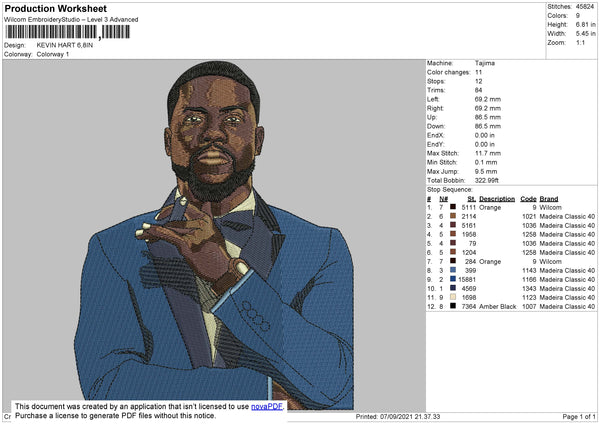Viewport: 600px width, 424px height.
Task: Click the code 1166 in row 9
Action: click(529, 279)
